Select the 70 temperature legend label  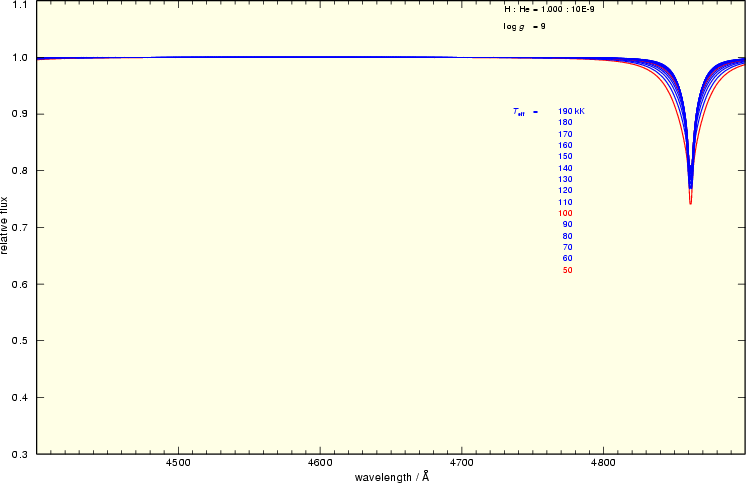(568, 247)
